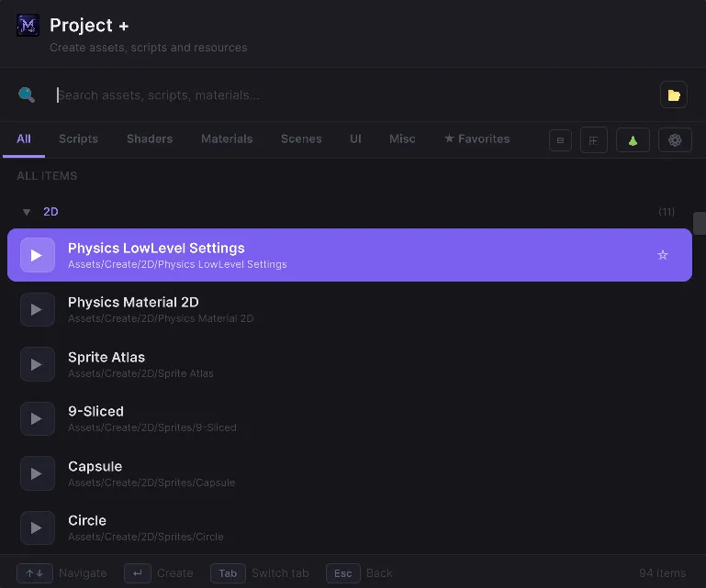
Task: Select the Sprite Atlas item
Action: point(350,364)
